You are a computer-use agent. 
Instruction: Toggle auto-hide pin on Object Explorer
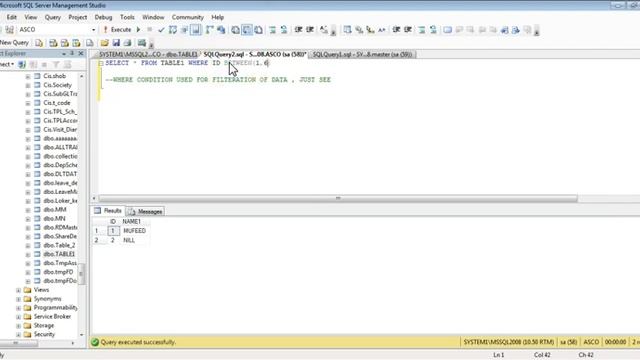[x=72, y=53]
